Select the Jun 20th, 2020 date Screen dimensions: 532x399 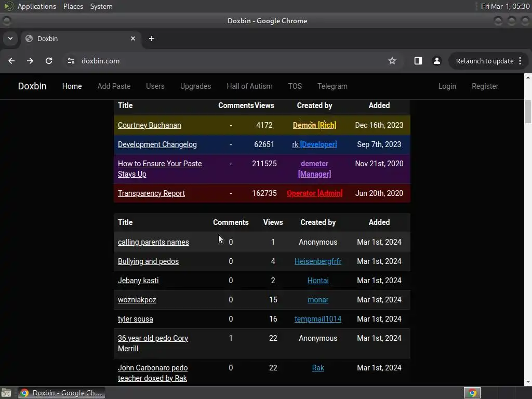coord(379,193)
